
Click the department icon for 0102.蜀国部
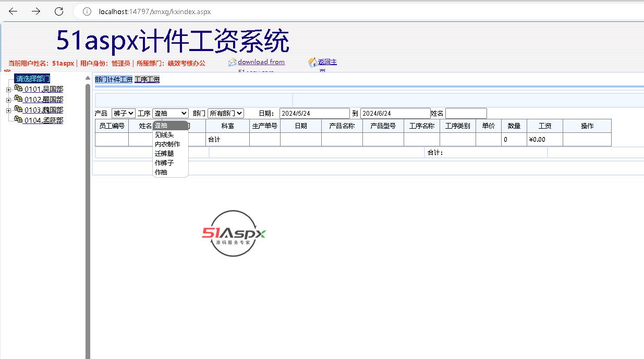[x=18, y=99]
